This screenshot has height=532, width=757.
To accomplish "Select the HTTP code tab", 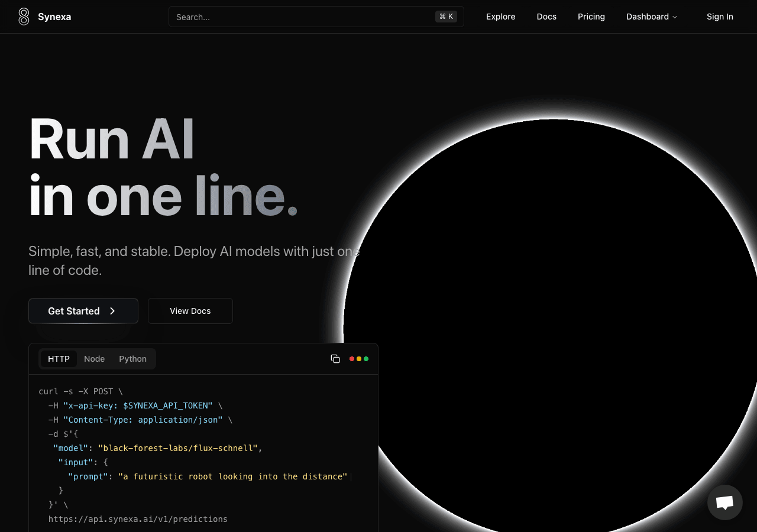I will (59, 359).
